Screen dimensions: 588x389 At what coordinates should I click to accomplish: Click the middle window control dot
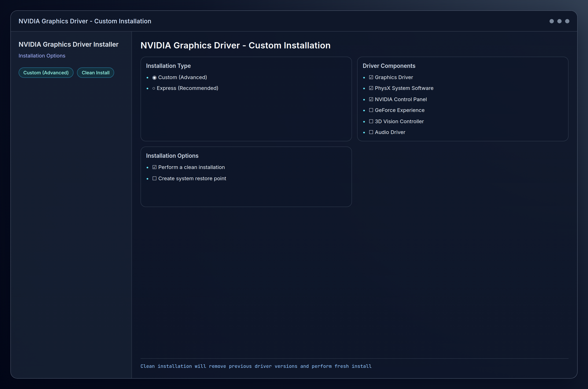click(559, 21)
